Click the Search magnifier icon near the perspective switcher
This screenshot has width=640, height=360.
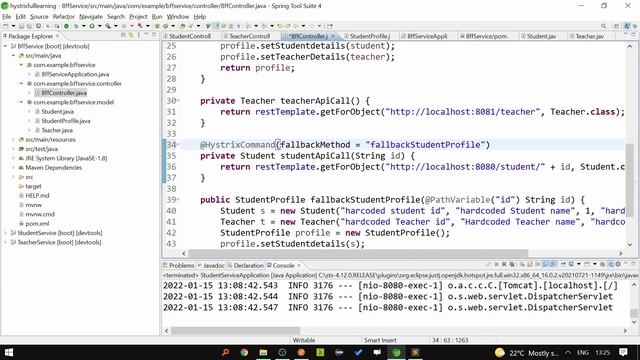tap(603, 26)
